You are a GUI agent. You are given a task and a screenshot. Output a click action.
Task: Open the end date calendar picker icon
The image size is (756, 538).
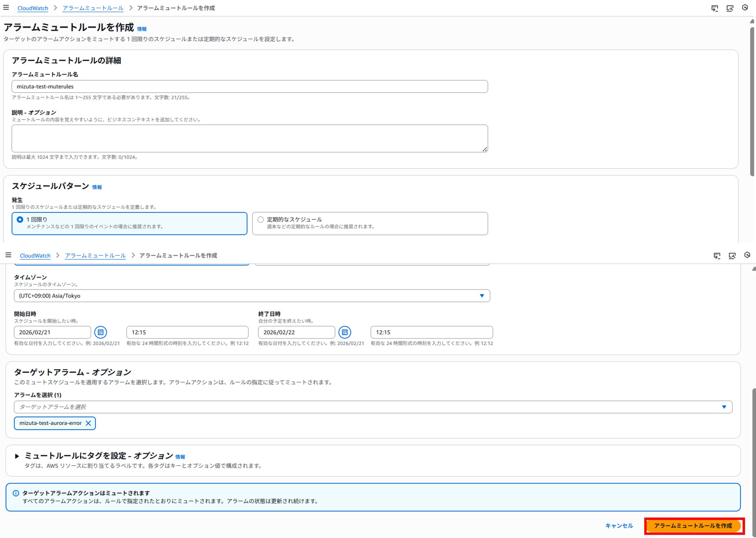(x=345, y=332)
